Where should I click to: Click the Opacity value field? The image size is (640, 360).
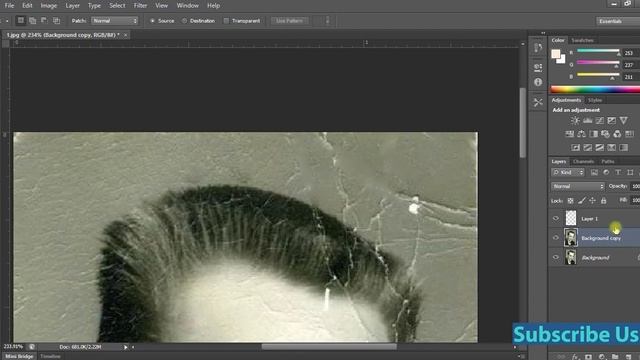[x=635, y=186]
